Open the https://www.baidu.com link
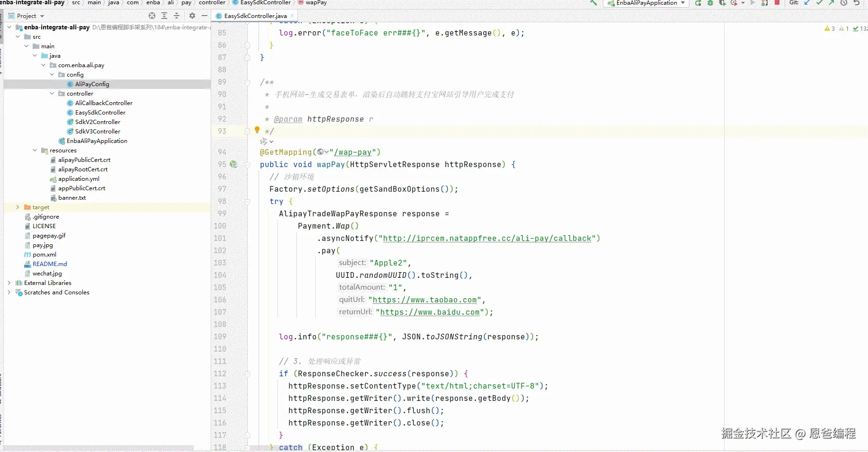 pos(430,312)
